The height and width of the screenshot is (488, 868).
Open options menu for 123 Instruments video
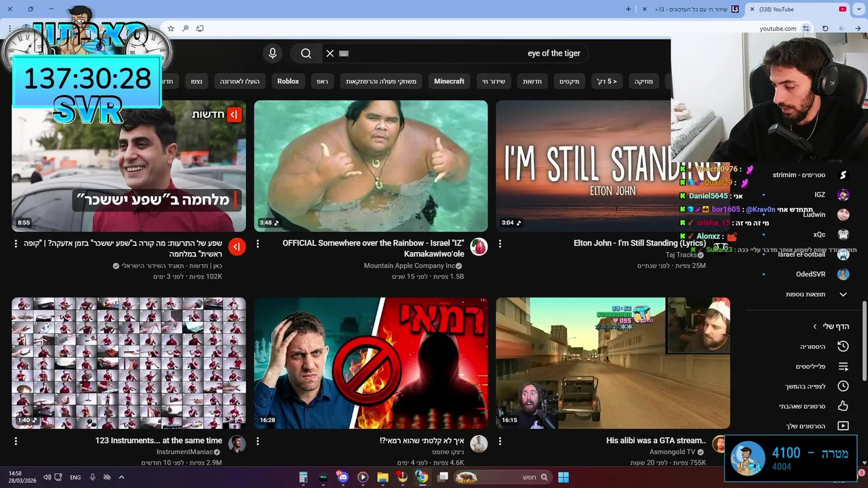[16, 441]
